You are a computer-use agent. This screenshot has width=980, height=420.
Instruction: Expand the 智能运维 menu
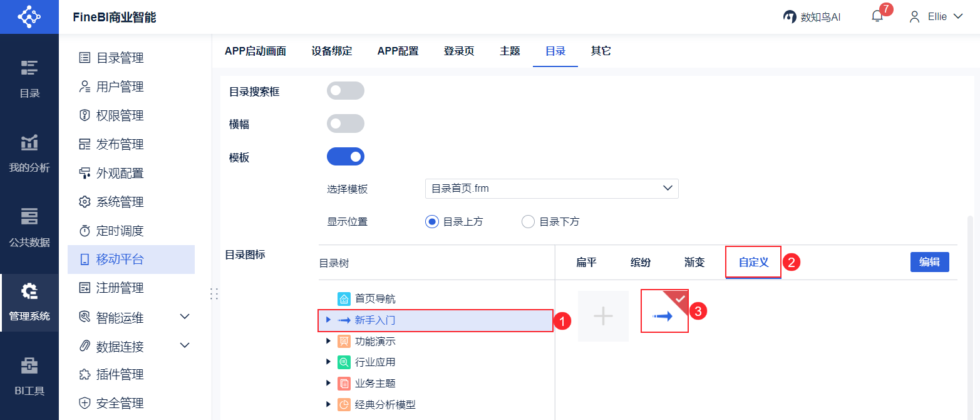[185, 317]
